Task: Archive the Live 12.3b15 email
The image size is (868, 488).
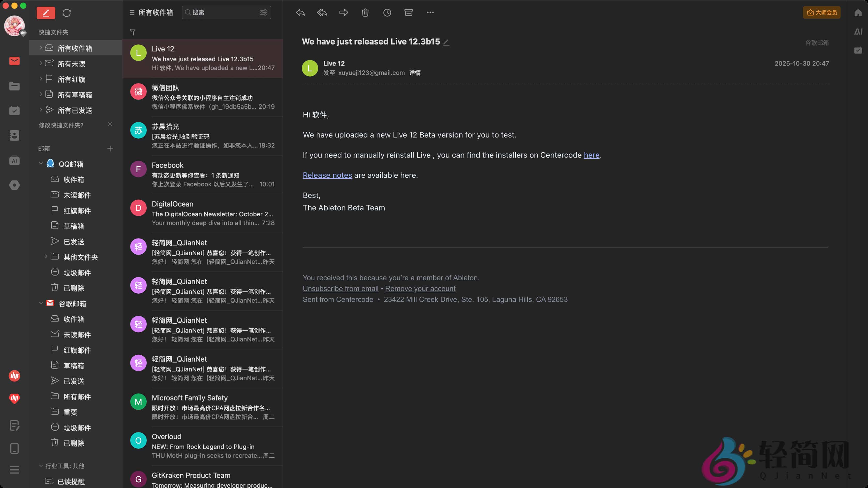Action: 408,12
